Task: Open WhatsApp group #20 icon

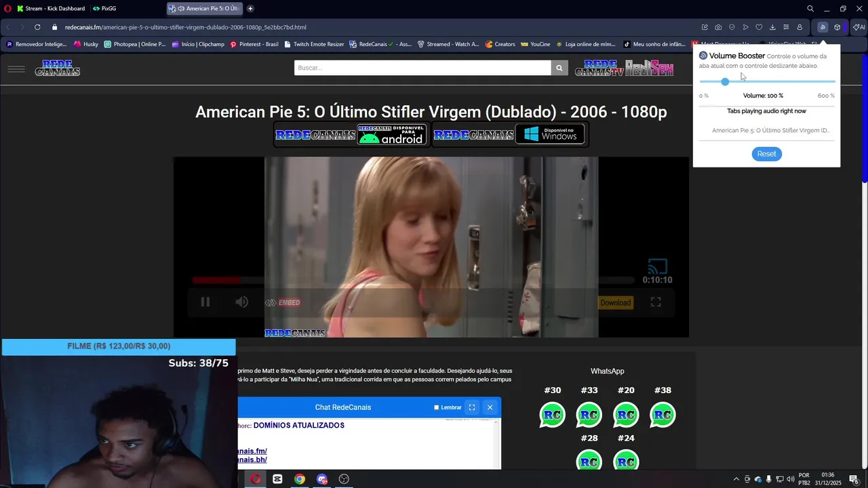Action: [x=626, y=415]
